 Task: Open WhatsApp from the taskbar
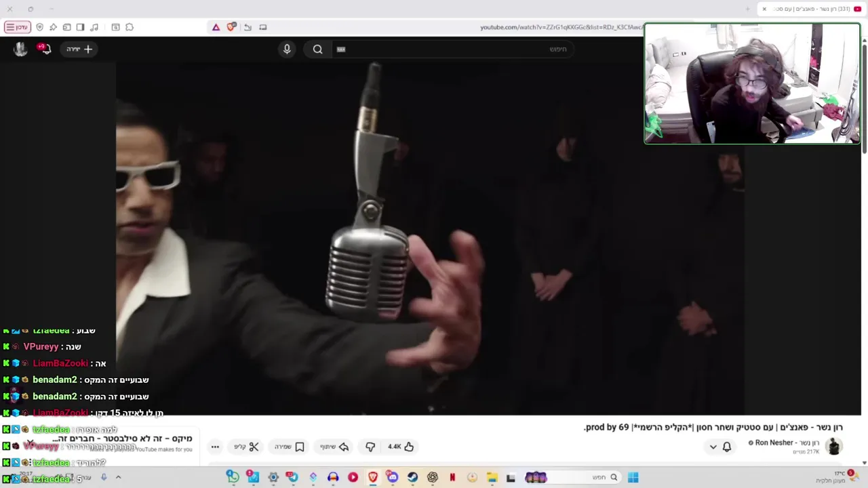(233, 477)
